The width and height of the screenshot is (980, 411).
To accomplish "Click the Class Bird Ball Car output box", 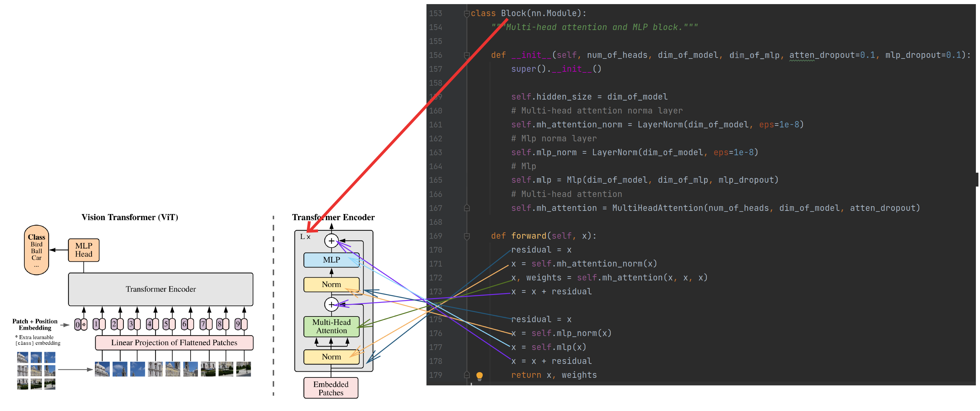I will 37,250.
